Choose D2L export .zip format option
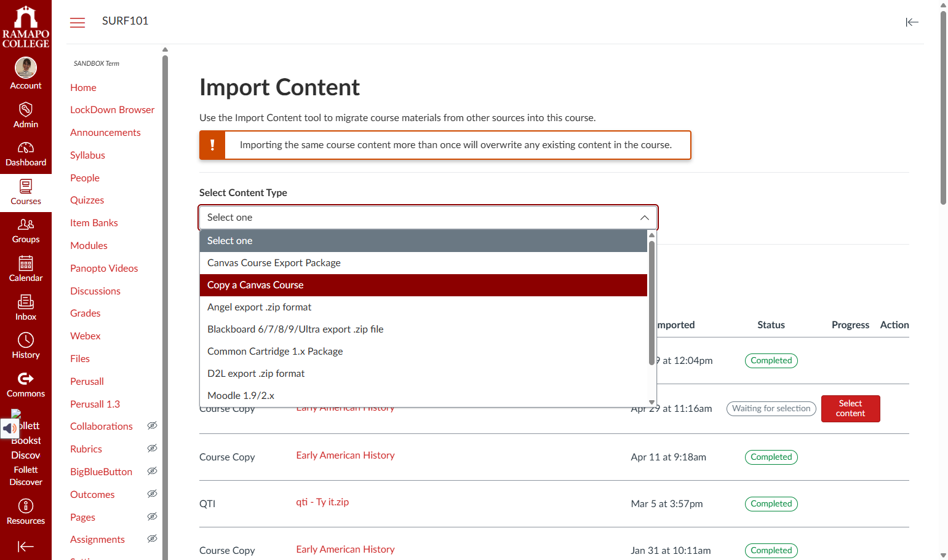Screen dimensions: 948x560 click(x=423, y=374)
